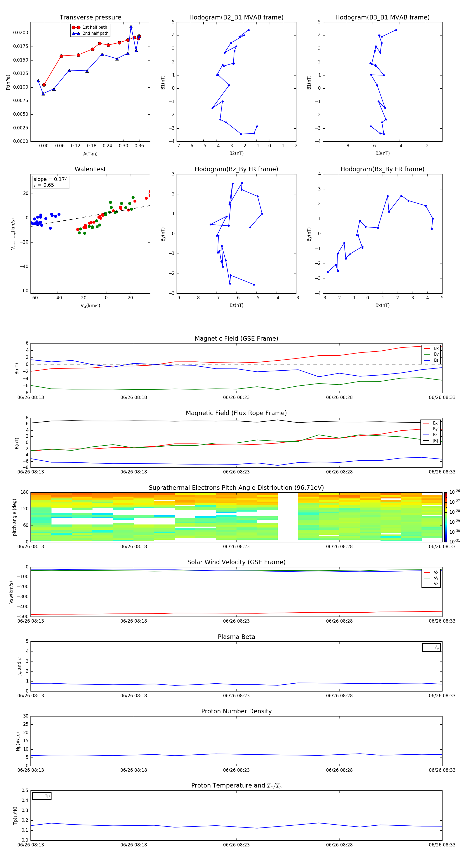The height and width of the screenshot is (868, 473).
Task: Click "06/26 08:28" tick under Proton Temperature panel
Action: click(339, 845)
